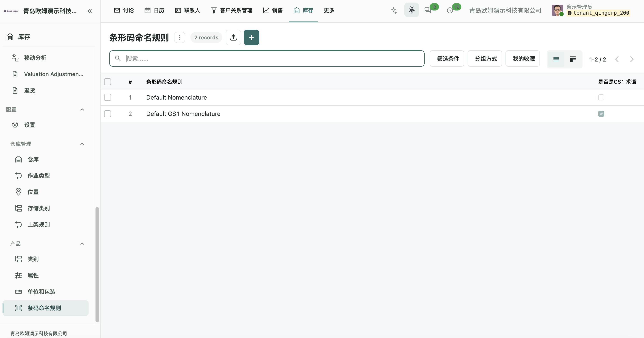This screenshot has height=338, width=644.
Task: Open the AI sparkle assistant icon
Action: pyautogui.click(x=394, y=10)
